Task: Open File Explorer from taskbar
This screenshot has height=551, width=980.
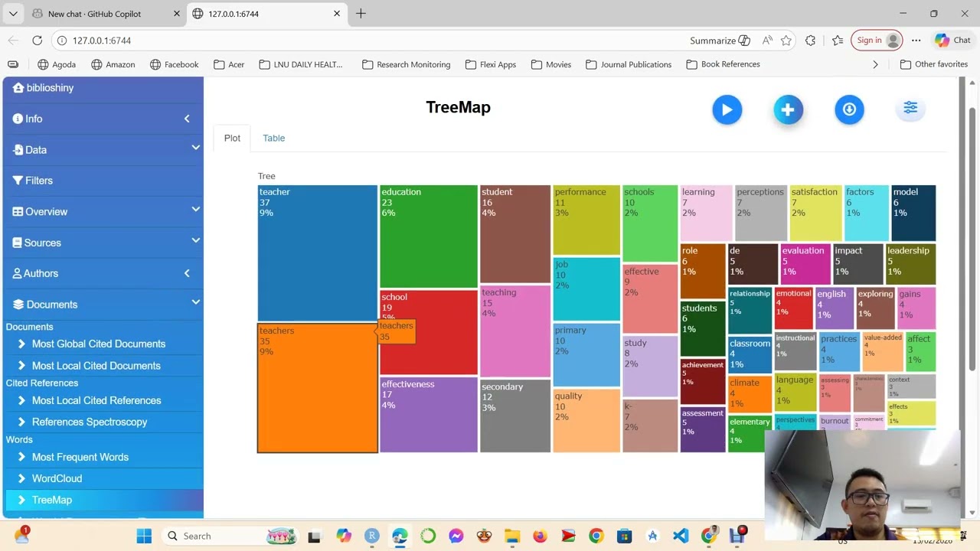Action: 511,536
